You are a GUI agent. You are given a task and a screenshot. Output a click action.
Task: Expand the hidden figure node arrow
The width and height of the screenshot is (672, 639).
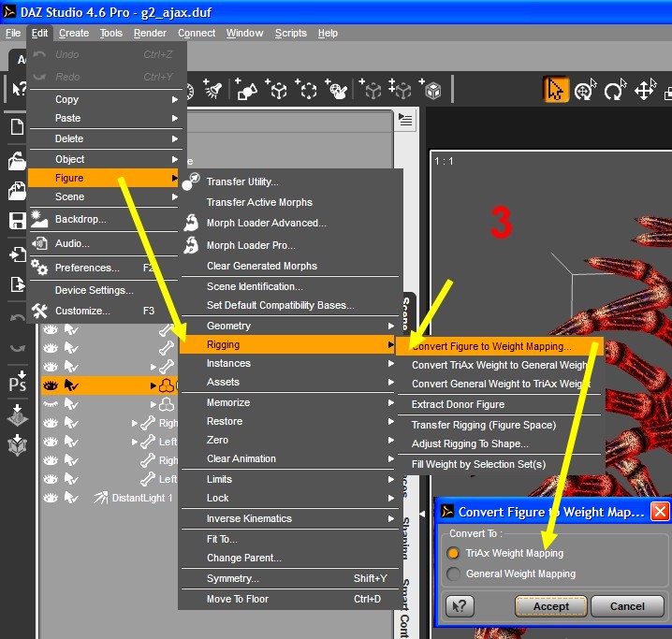click(x=153, y=404)
